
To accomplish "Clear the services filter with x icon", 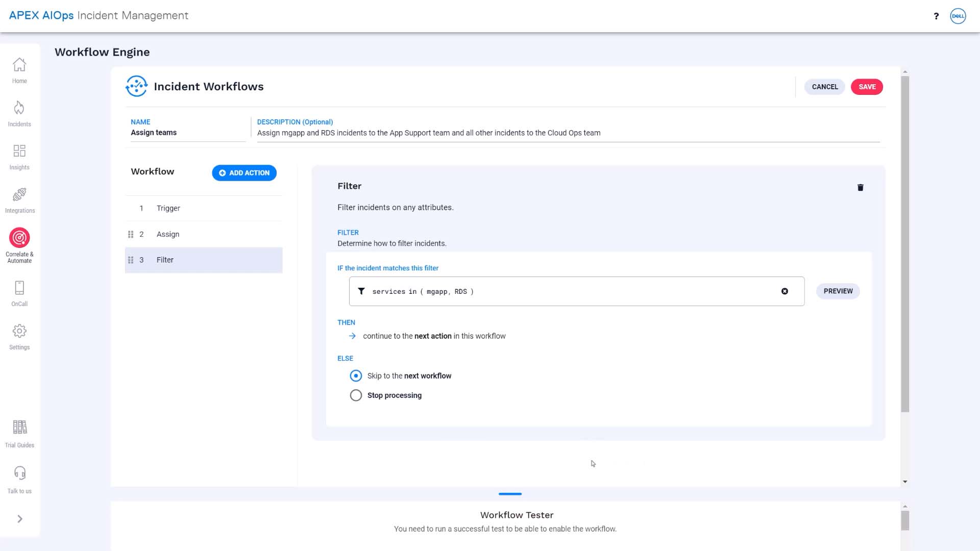I will coord(785,291).
